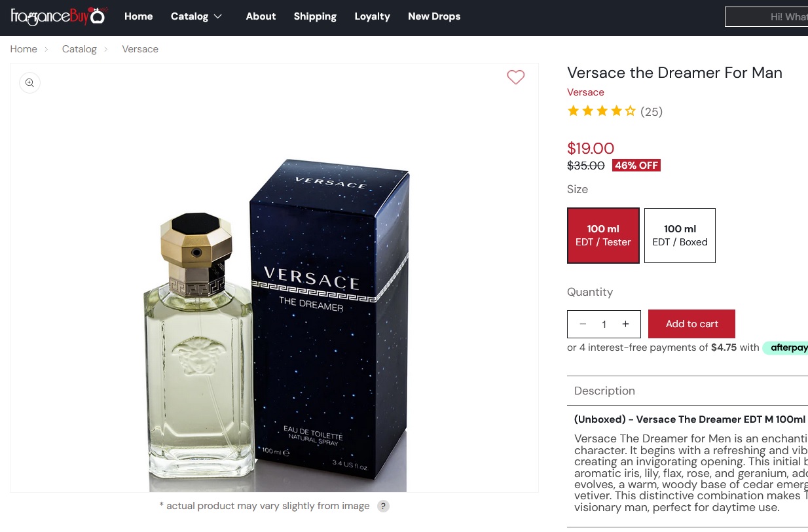Screen dimensions: 808x532
Task: Collapse the Description section
Action: [x=688, y=391]
